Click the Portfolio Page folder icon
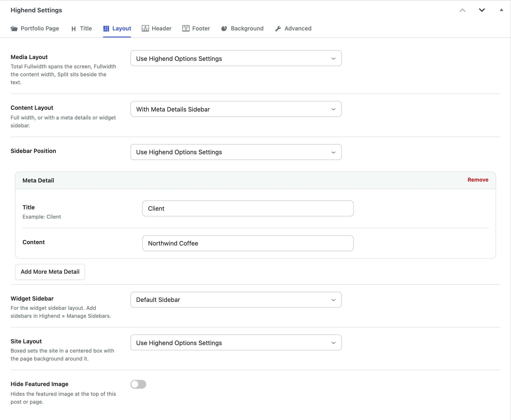511x420 pixels. click(x=14, y=29)
